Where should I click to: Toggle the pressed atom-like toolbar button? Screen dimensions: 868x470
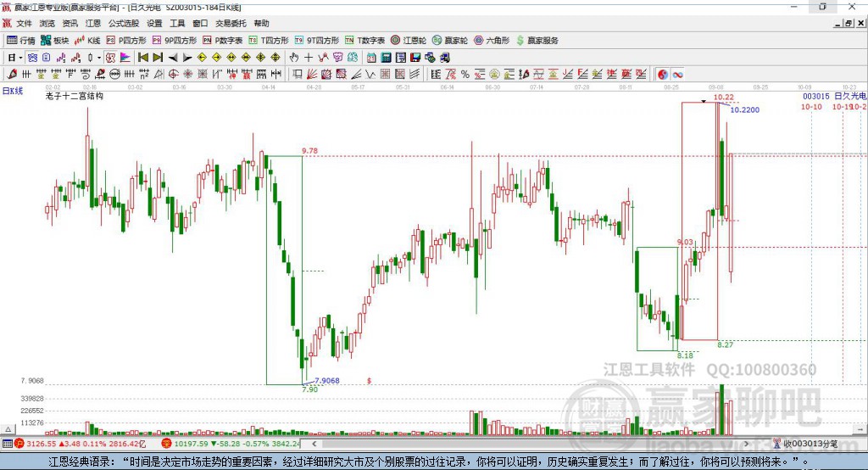pyautogui.click(x=32, y=58)
